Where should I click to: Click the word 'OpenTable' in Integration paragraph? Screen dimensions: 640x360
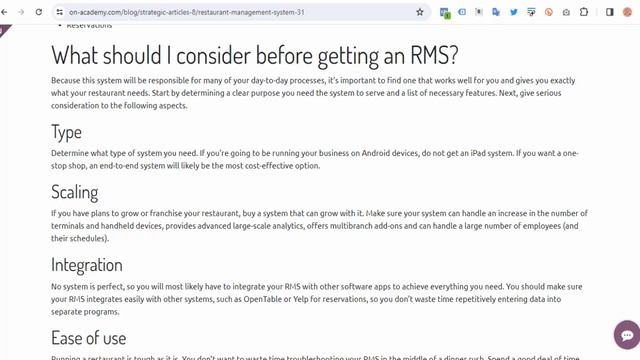(x=262, y=299)
